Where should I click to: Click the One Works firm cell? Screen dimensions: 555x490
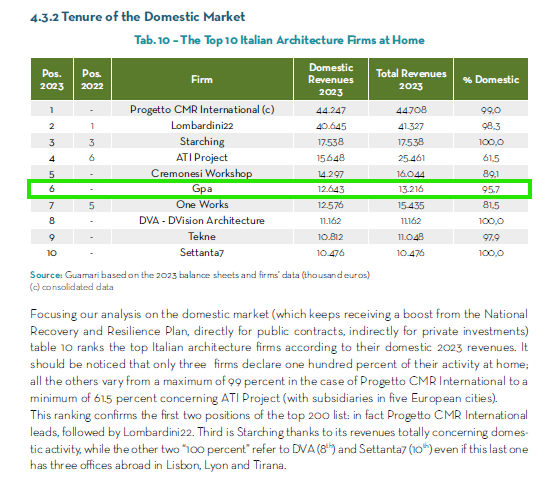202,205
